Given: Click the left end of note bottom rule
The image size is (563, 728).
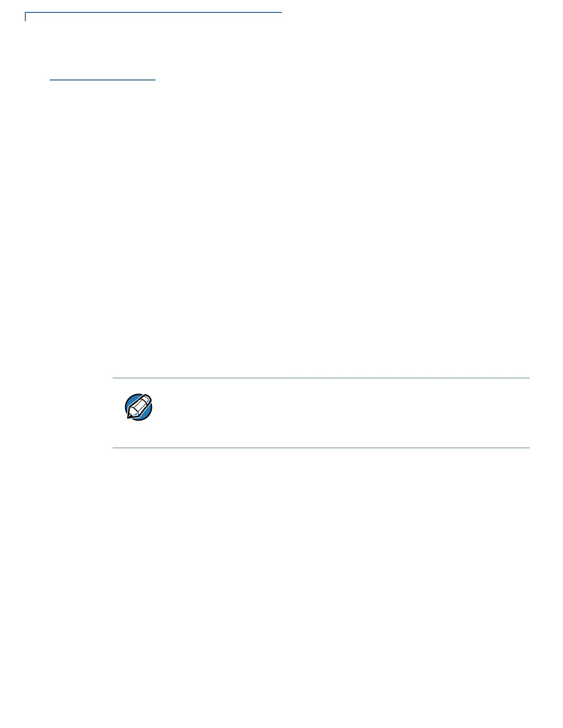Looking at the screenshot, I should pos(115,448).
